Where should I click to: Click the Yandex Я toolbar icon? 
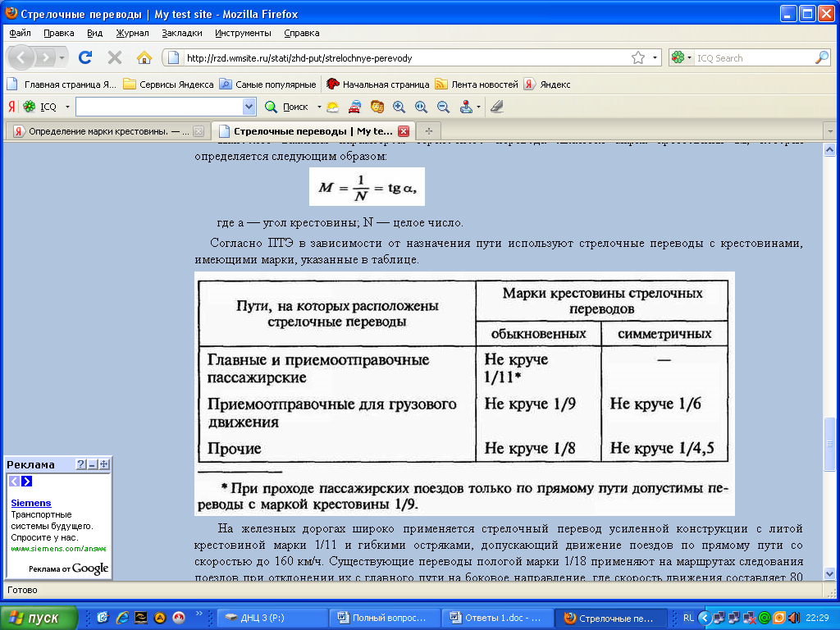(x=11, y=107)
